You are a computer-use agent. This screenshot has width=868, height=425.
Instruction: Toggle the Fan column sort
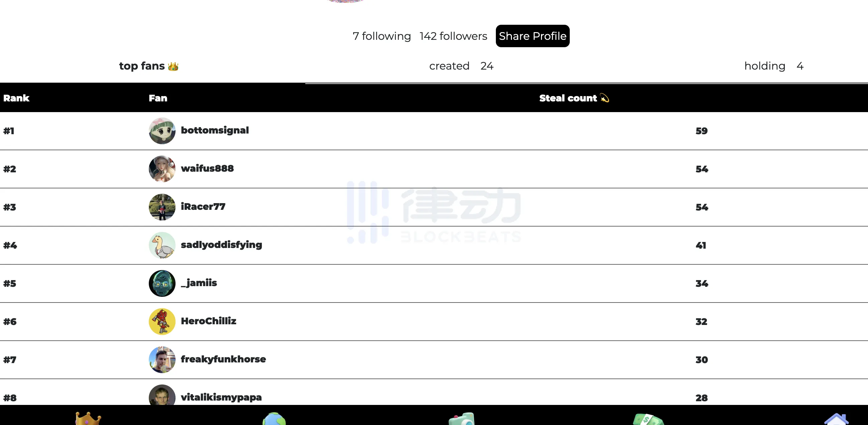tap(158, 99)
